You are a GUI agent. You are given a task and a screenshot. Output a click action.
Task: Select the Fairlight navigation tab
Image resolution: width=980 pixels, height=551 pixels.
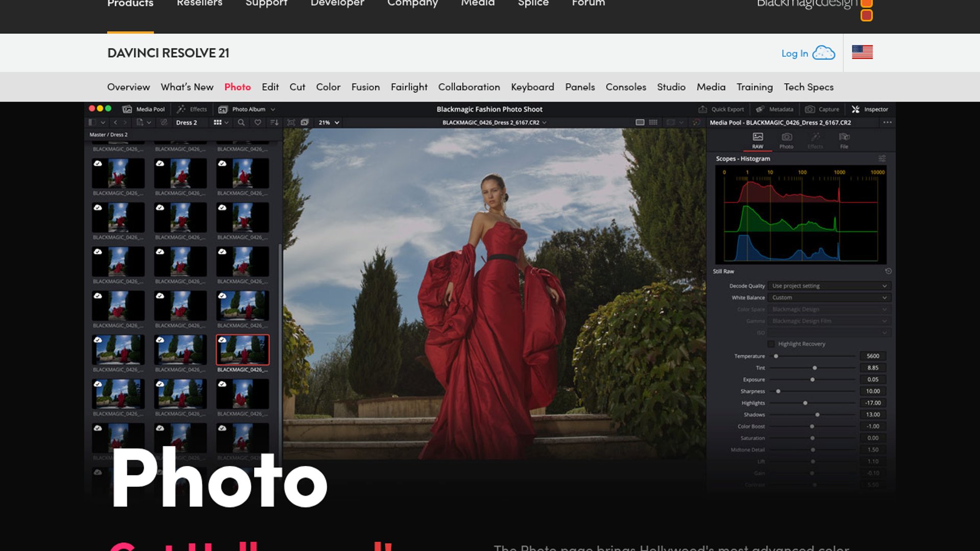[x=409, y=87]
